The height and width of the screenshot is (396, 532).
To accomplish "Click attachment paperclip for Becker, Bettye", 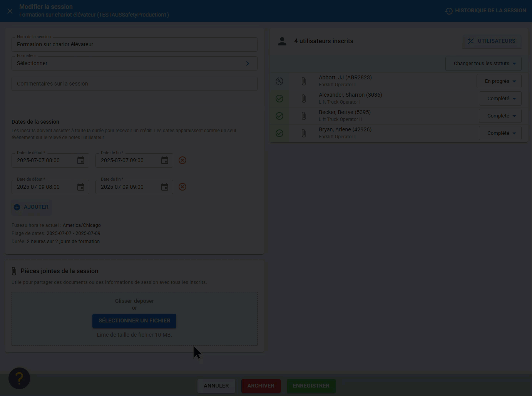I will (x=304, y=116).
